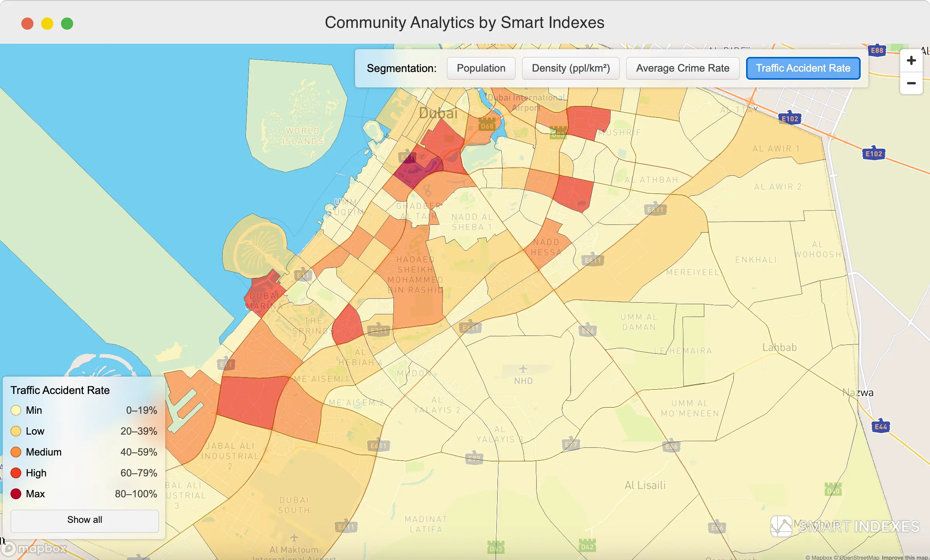This screenshot has width=930, height=560.
Task: Click the 80–100% range in legend
Action: click(x=136, y=494)
